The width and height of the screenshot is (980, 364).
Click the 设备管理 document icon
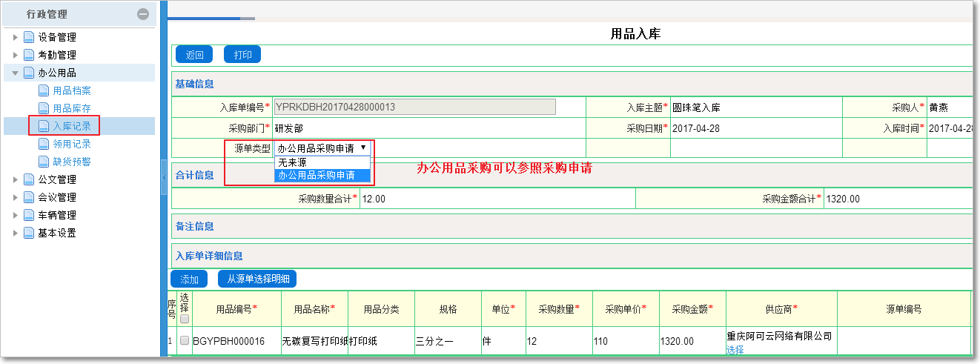pos(29,37)
